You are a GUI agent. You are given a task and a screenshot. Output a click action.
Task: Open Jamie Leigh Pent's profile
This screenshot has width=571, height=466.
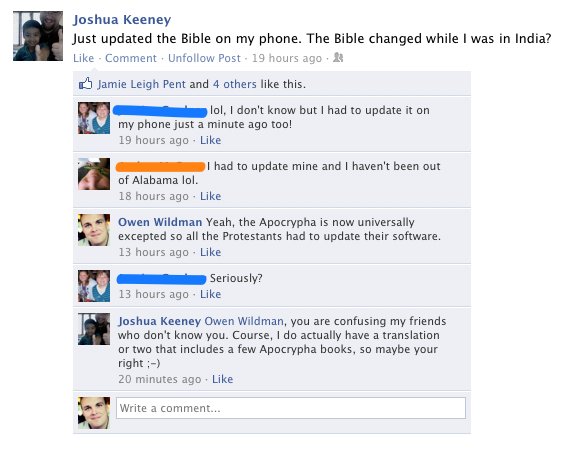(x=142, y=84)
